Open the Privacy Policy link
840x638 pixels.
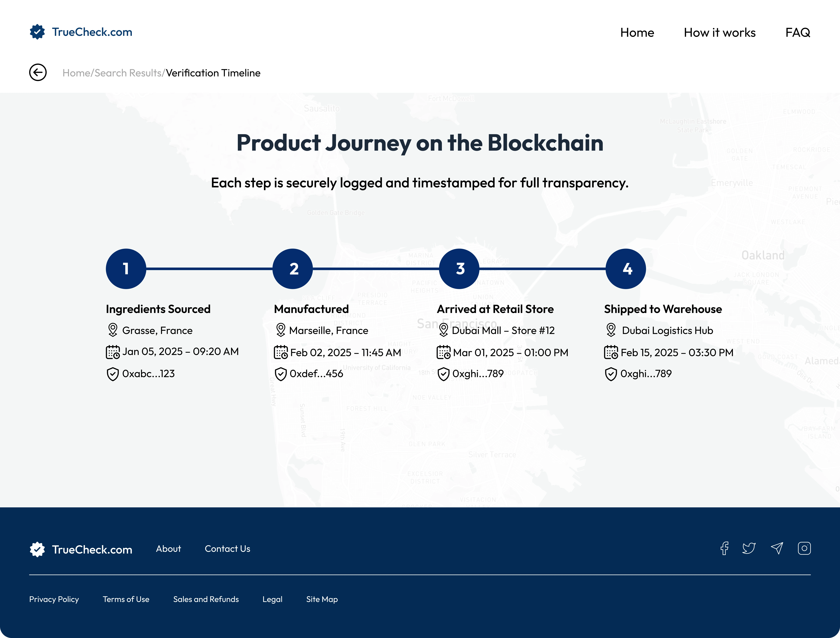pos(54,599)
